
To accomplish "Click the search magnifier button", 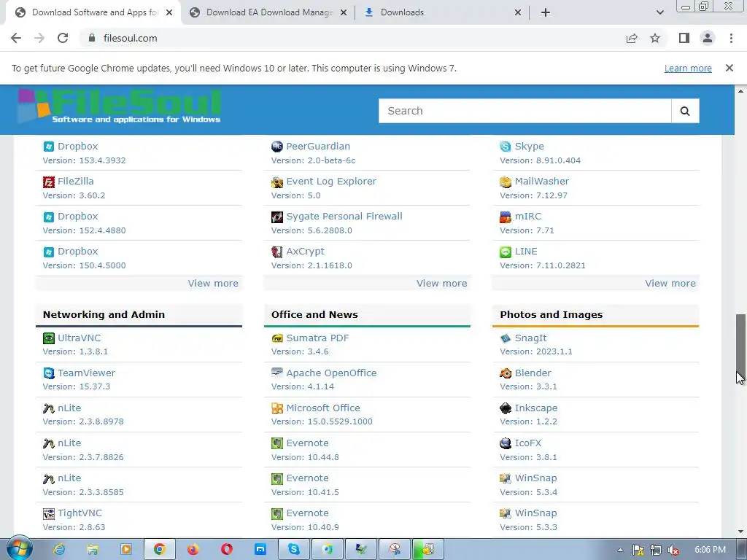I will click(x=685, y=111).
